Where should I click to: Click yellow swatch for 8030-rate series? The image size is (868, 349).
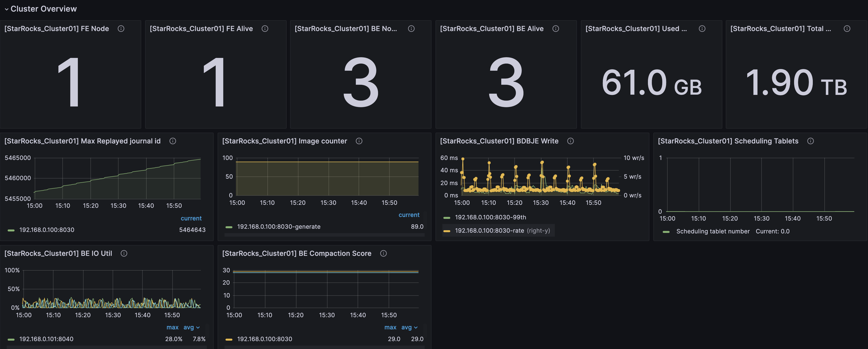click(x=447, y=231)
